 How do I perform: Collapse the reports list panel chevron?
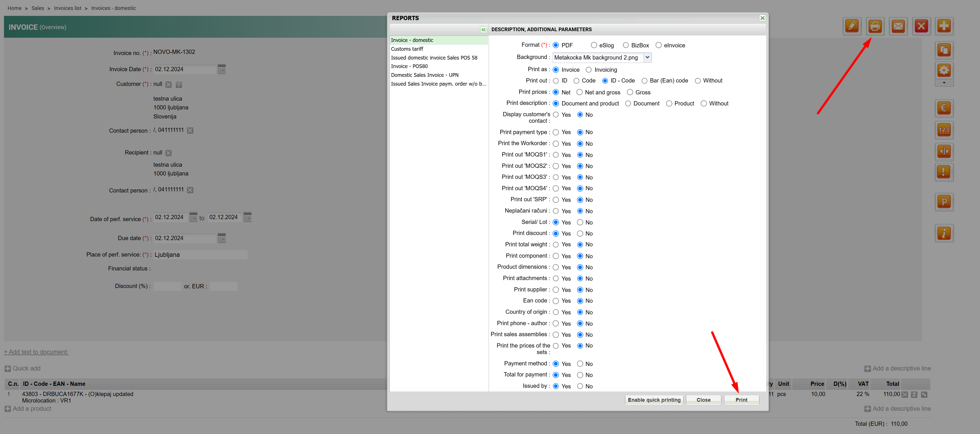(x=483, y=30)
